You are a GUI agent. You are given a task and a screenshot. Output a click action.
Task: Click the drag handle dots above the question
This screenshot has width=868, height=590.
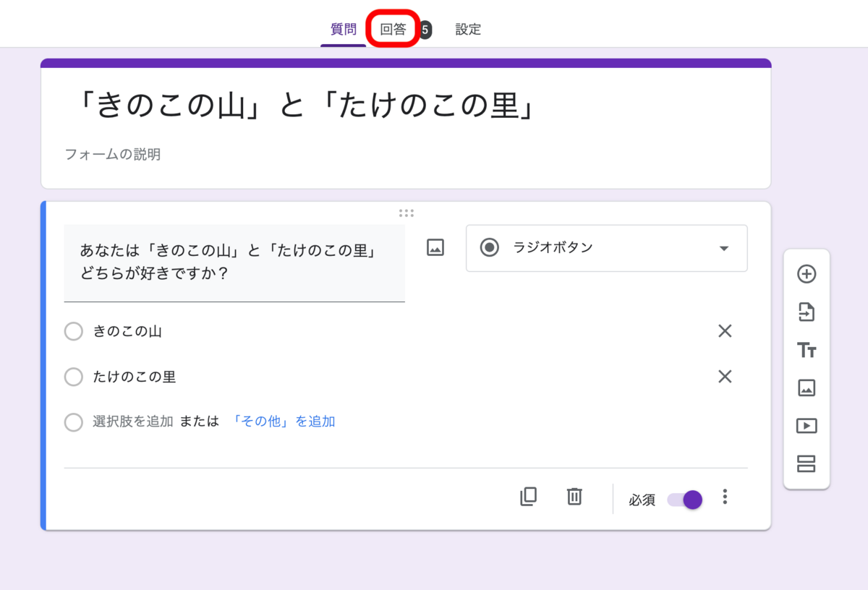pyautogui.click(x=406, y=213)
